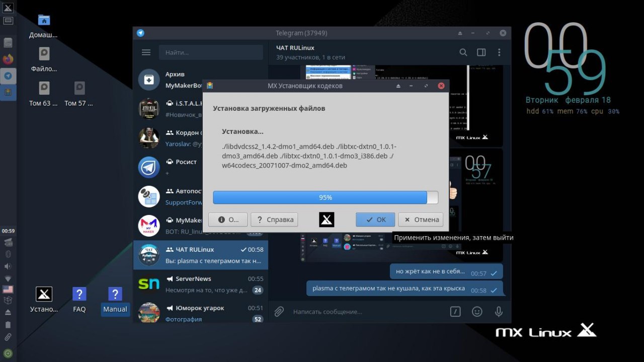
Task: Click MX logo in codecs installer
Action: (327, 220)
